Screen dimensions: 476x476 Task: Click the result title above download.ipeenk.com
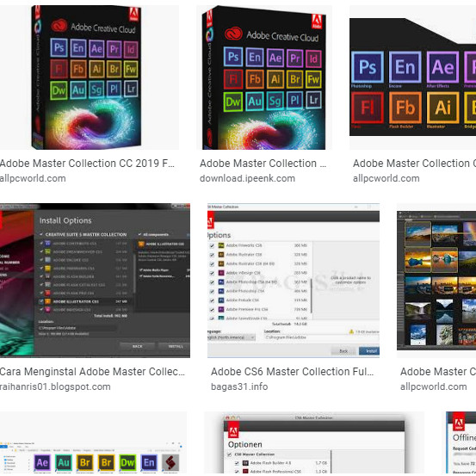pyautogui.click(x=263, y=164)
